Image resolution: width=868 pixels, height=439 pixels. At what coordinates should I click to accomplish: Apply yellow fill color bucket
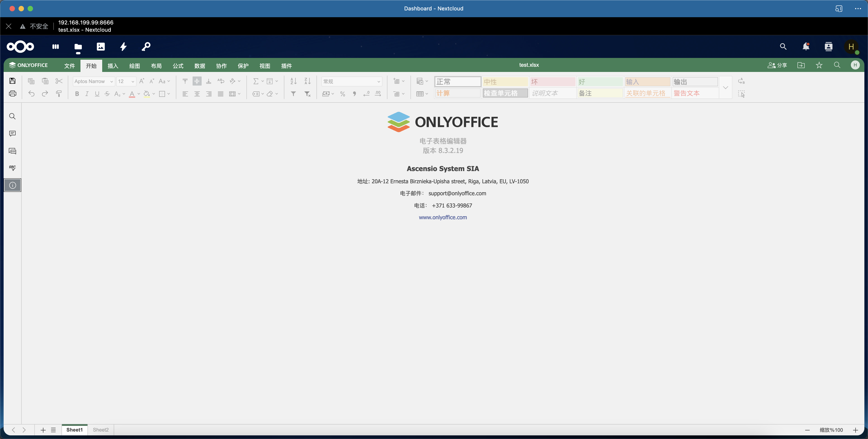click(x=146, y=94)
